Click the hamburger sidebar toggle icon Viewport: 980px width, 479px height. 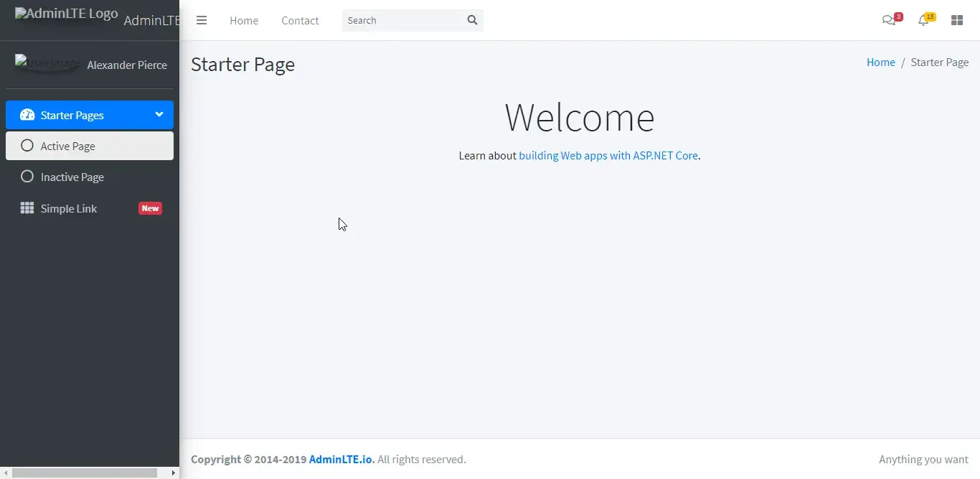coord(202,20)
